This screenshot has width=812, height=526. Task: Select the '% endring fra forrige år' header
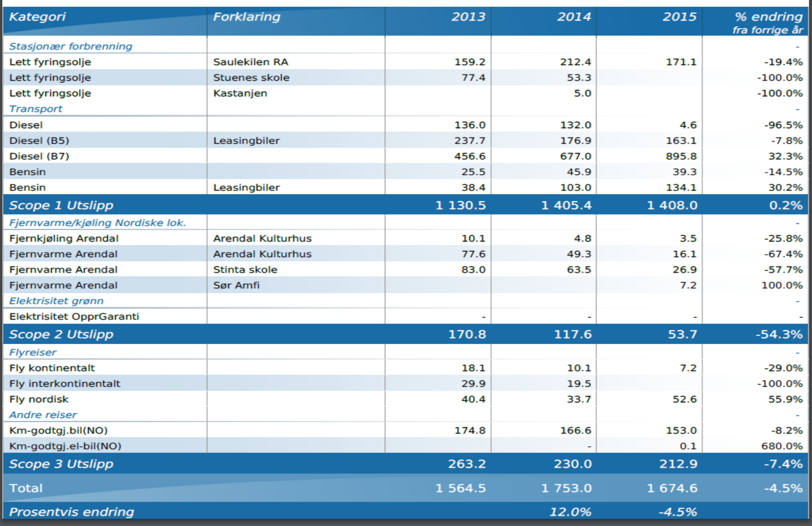[x=768, y=23]
